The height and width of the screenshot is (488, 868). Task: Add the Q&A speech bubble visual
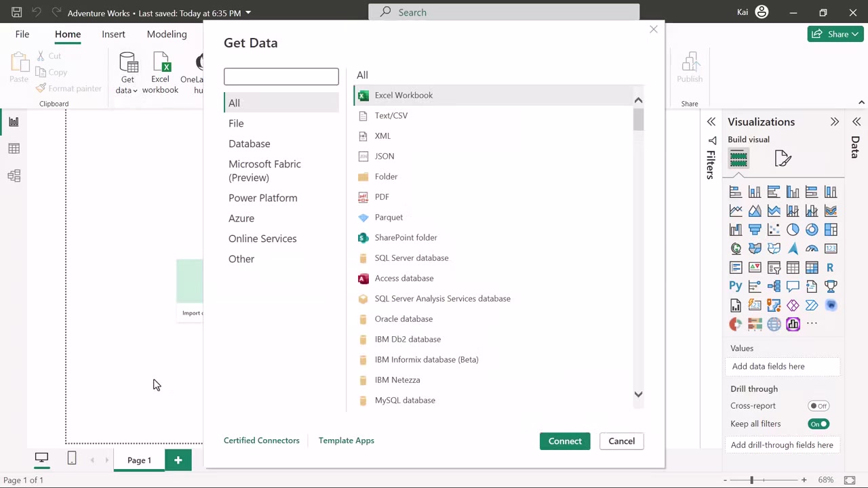pyautogui.click(x=793, y=287)
